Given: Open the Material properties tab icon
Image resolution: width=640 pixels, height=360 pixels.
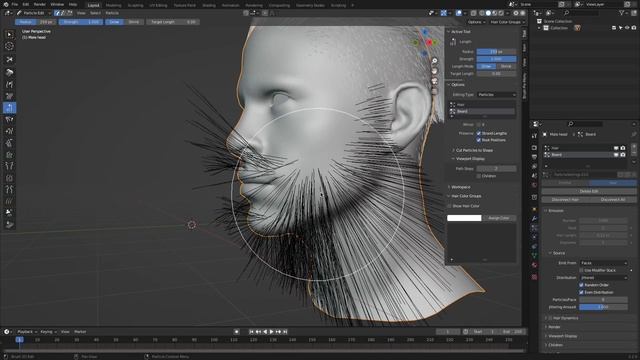Looking at the screenshot, I should [534, 265].
